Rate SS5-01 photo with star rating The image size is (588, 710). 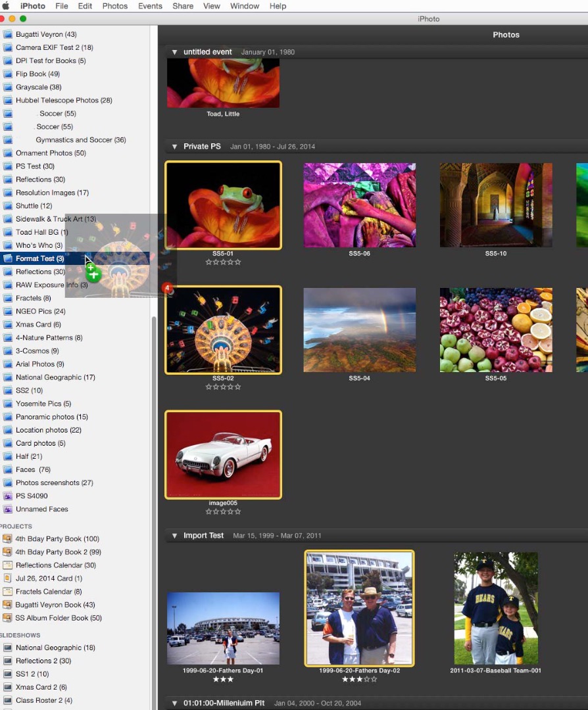223,262
